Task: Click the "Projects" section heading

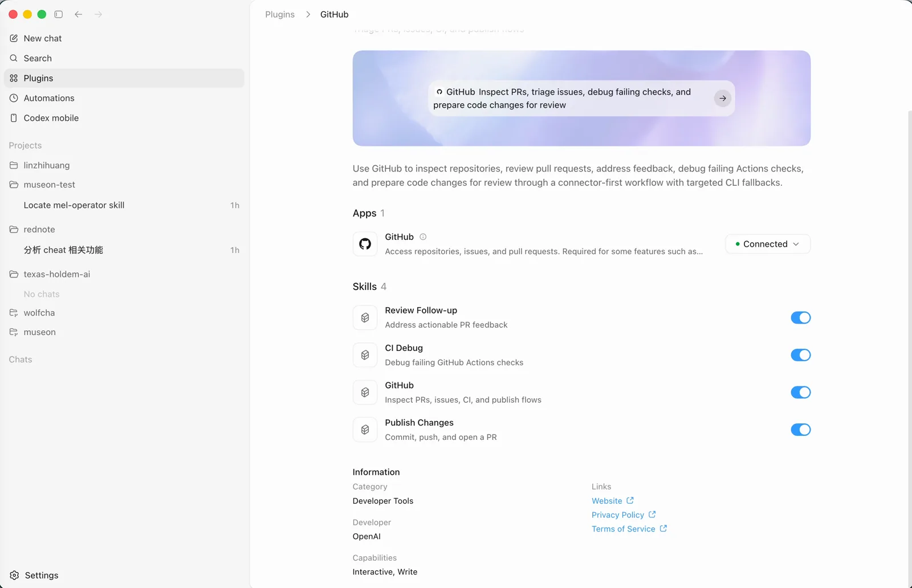Action: coord(25,145)
